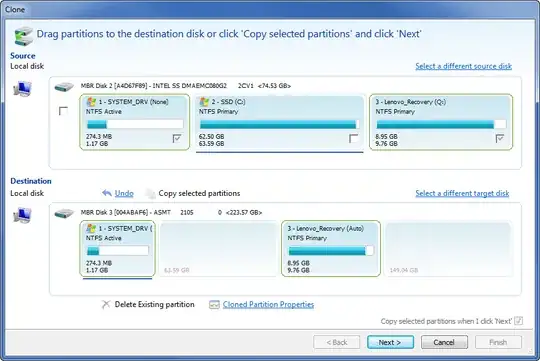Select the empty 149.04 GB destination slot
This screenshot has height=361, width=540.
point(448,248)
